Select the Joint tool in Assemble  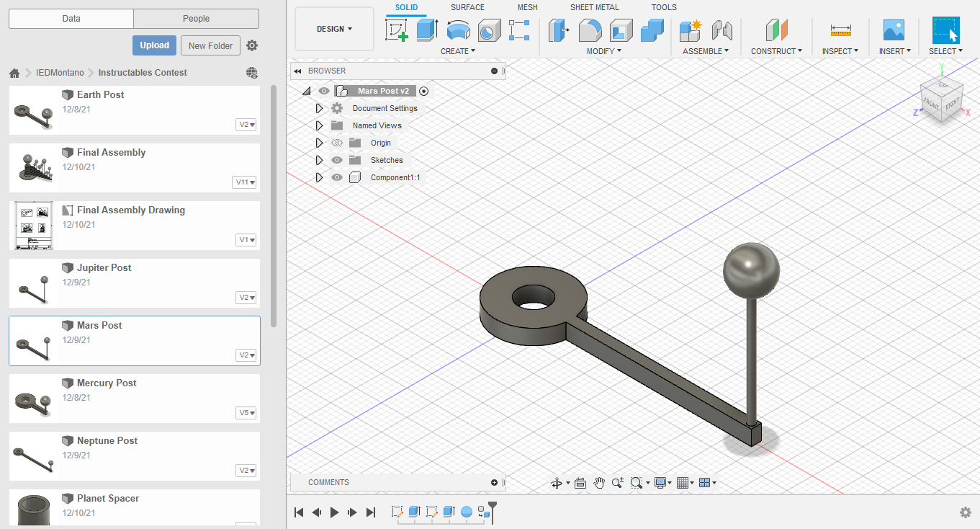pyautogui.click(x=721, y=30)
